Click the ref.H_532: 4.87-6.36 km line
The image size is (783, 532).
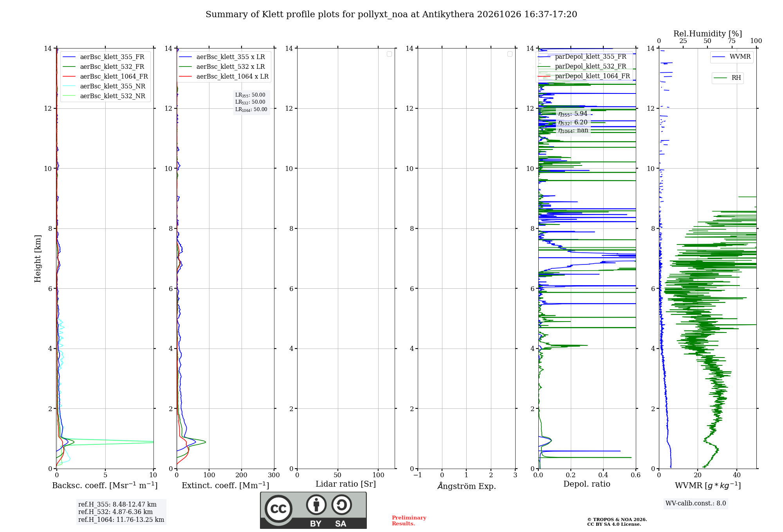point(115,512)
